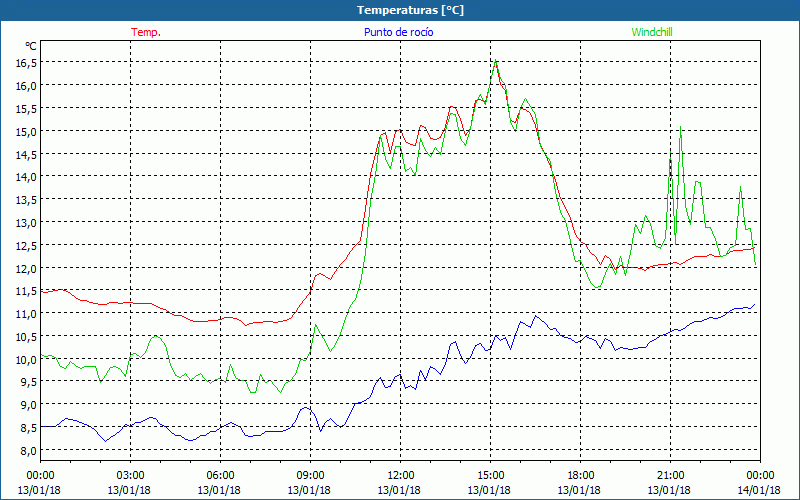This screenshot has width=800, height=500.
Task: Click the "10,0" y-axis value
Action: [x=27, y=360]
